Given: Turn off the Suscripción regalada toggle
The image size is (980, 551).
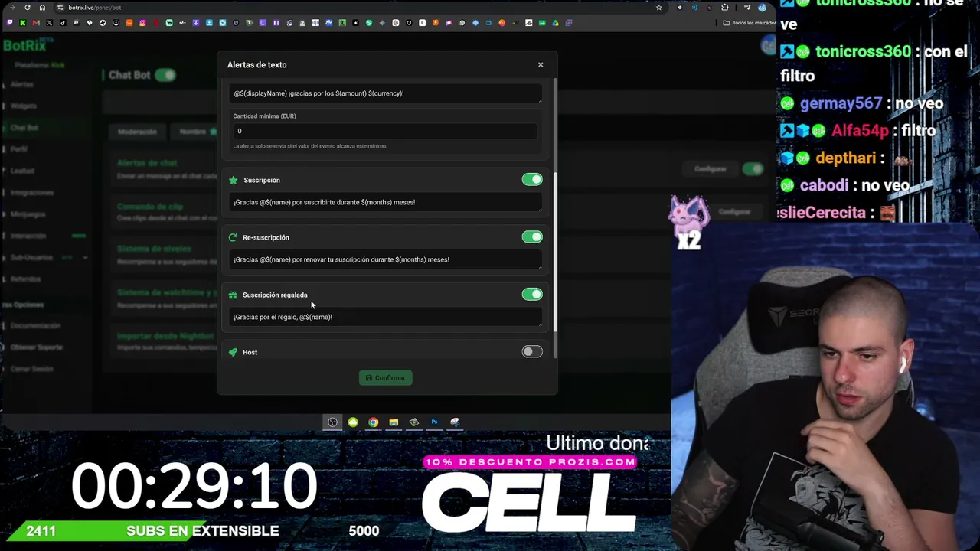Looking at the screenshot, I should coord(532,295).
